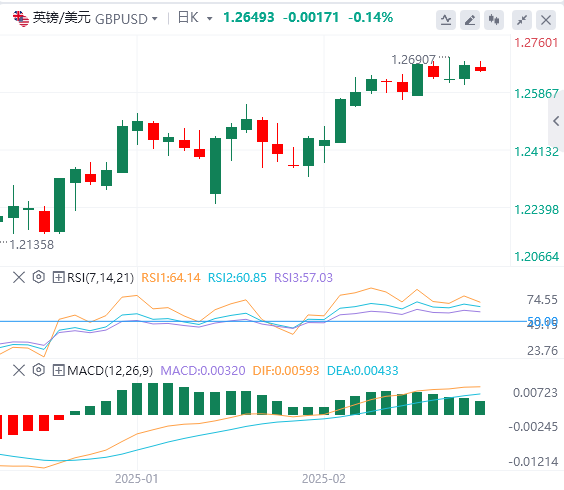
Task: Close the chart panel with X icon
Action: point(546,20)
